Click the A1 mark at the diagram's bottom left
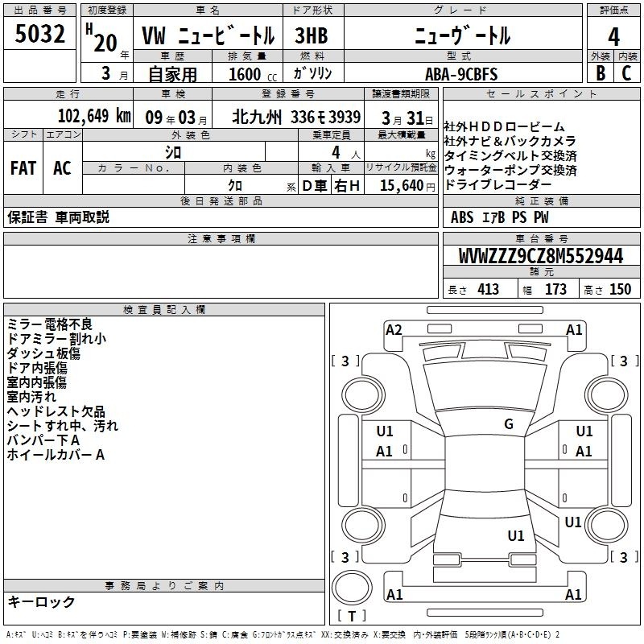The image size is (644, 644). (394, 595)
